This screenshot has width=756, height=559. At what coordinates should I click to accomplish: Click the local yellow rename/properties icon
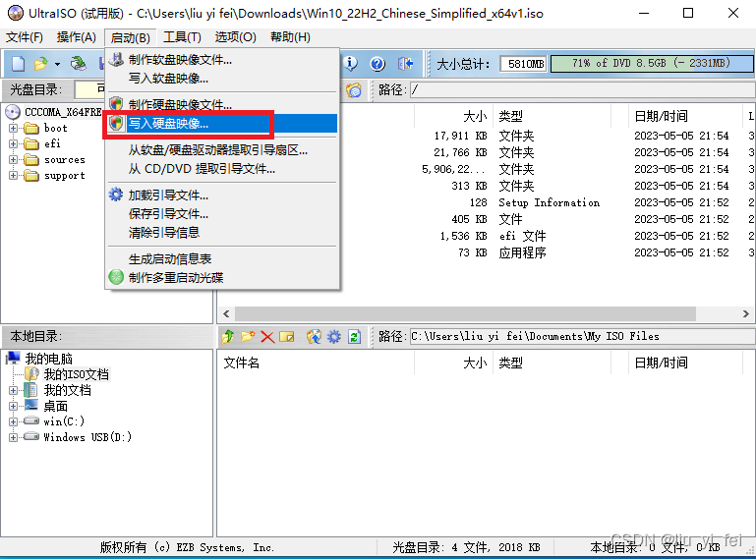click(286, 336)
